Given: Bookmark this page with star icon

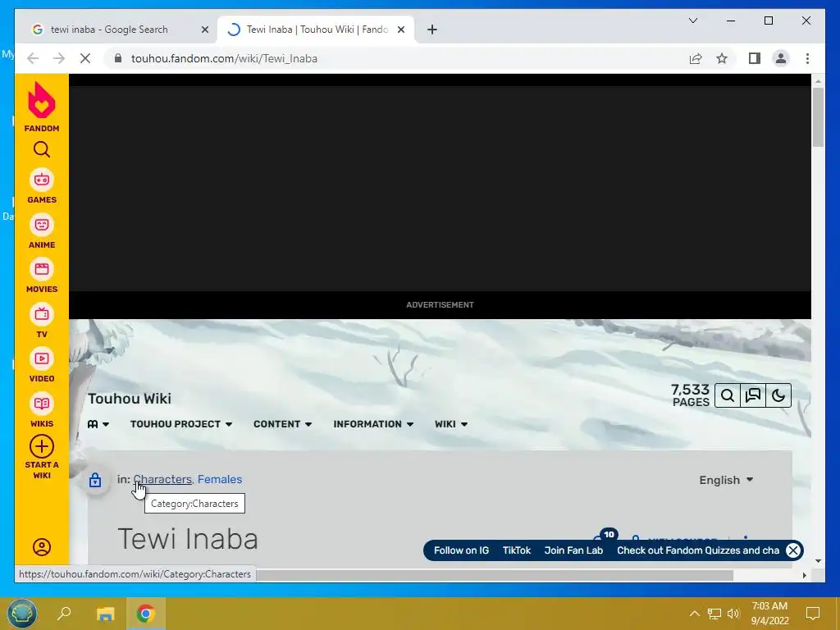Looking at the screenshot, I should tap(722, 58).
